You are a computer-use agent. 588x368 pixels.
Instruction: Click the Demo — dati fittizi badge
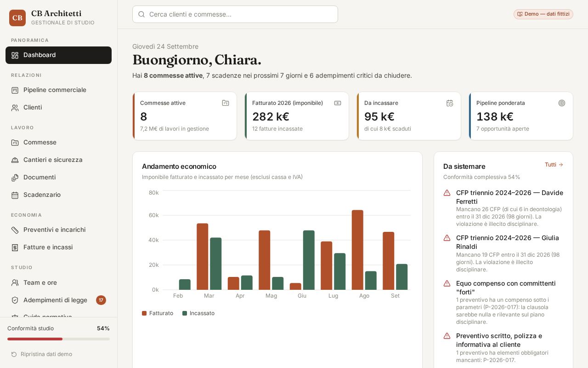click(543, 14)
